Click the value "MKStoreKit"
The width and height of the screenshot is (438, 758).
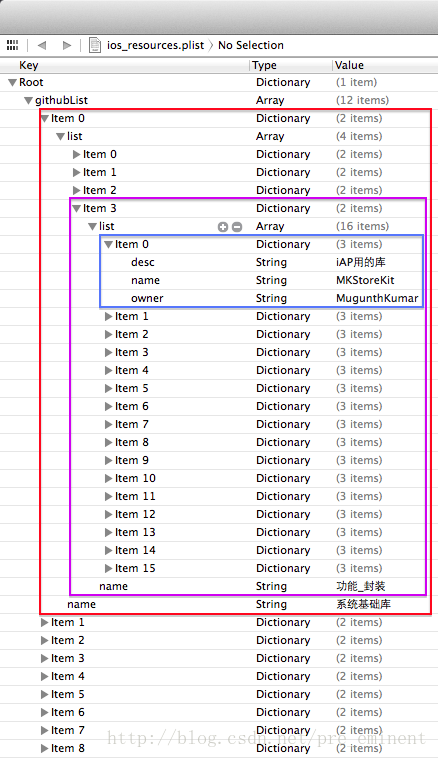(x=365, y=280)
